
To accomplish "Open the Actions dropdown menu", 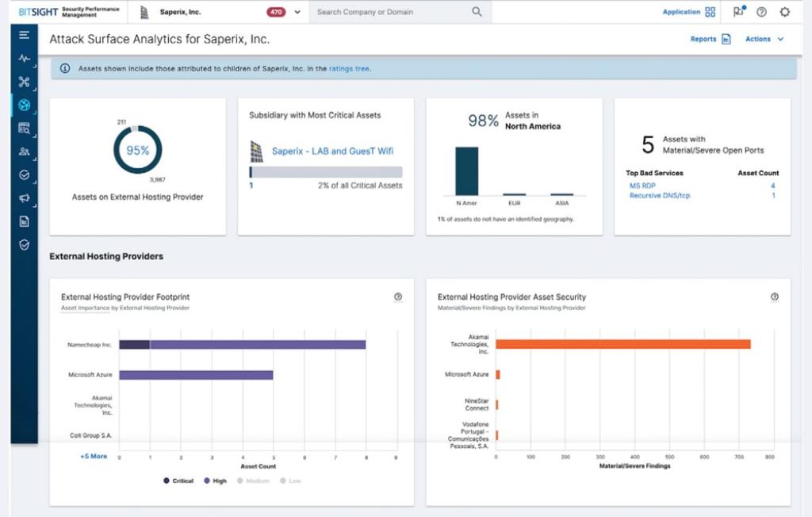I will 763,38.
